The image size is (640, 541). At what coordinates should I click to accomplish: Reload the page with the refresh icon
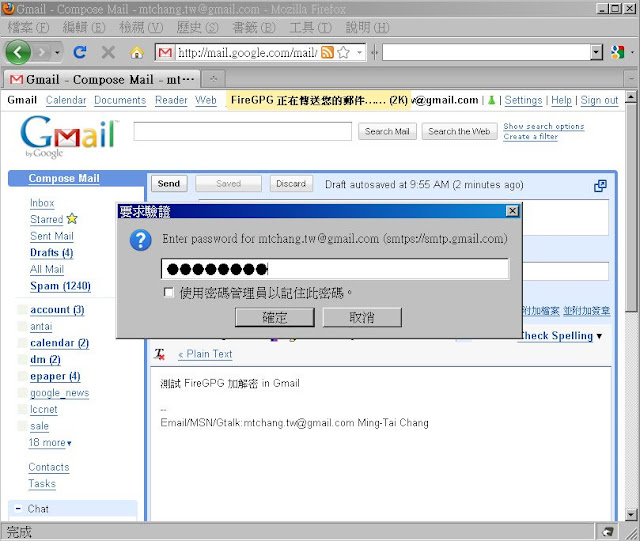point(80,52)
